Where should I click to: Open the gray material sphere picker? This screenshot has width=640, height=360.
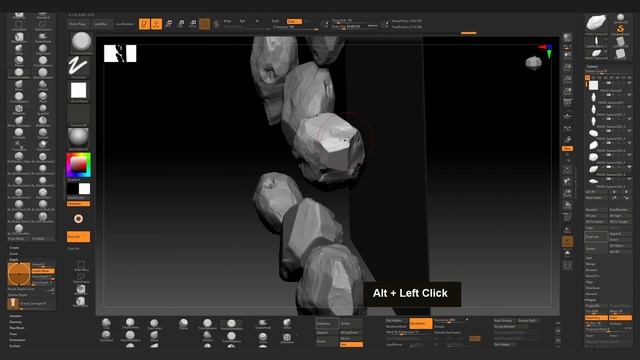[78, 138]
